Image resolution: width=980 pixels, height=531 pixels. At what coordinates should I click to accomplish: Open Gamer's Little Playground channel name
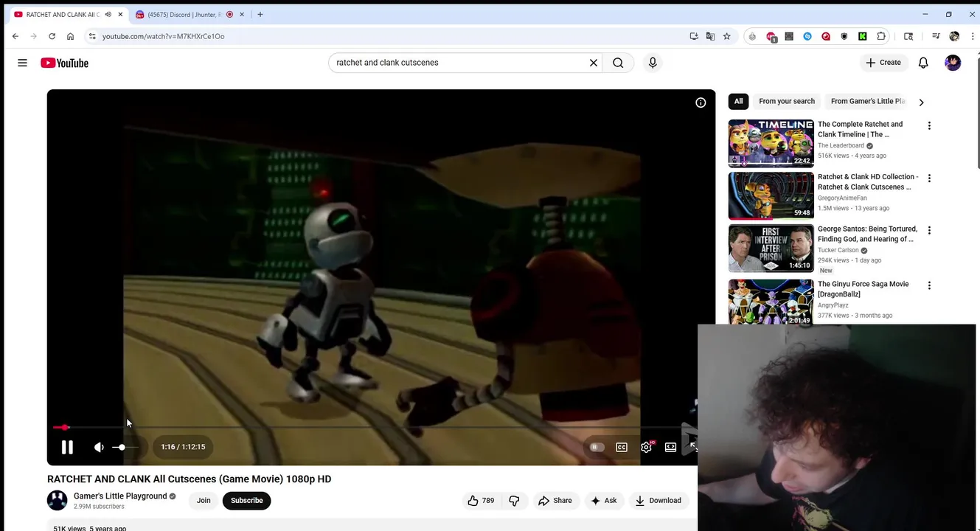pyautogui.click(x=120, y=496)
